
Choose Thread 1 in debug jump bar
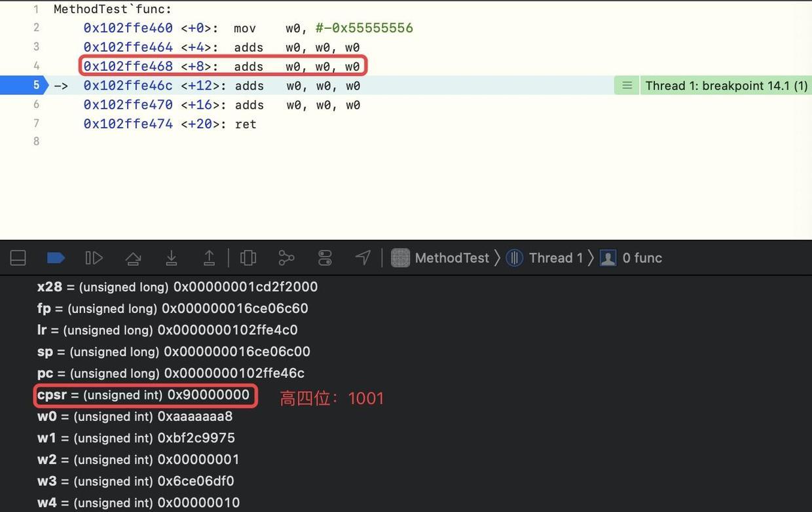tap(544, 258)
